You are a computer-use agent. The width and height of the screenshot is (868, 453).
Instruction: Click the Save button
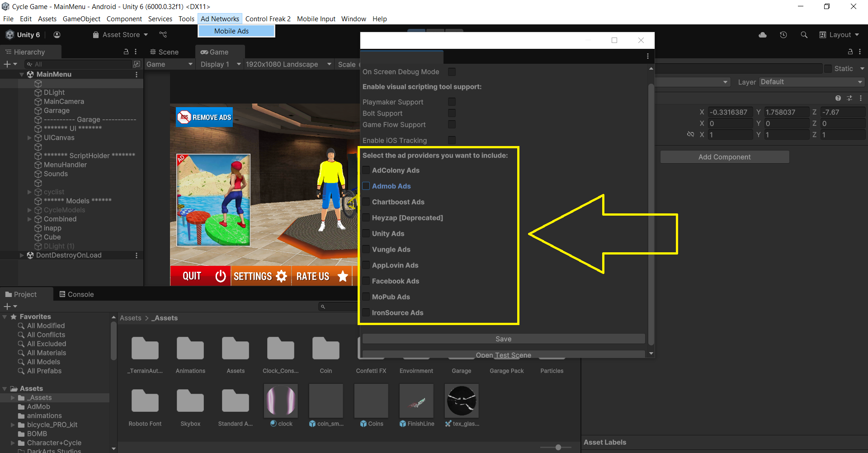tap(503, 339)
